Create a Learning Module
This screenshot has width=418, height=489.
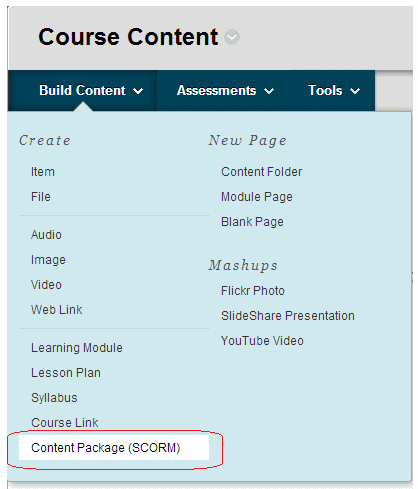[x=77, y=348]
